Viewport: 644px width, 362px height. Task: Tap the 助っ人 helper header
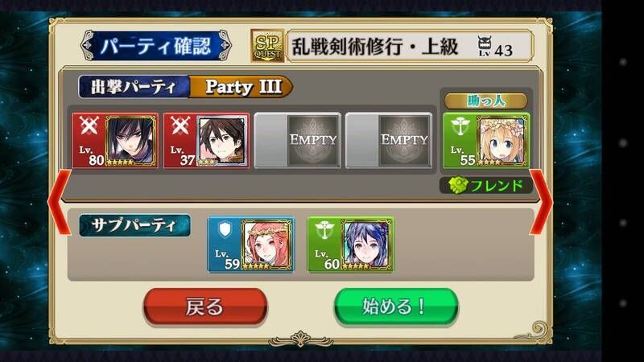click(486, 101)
